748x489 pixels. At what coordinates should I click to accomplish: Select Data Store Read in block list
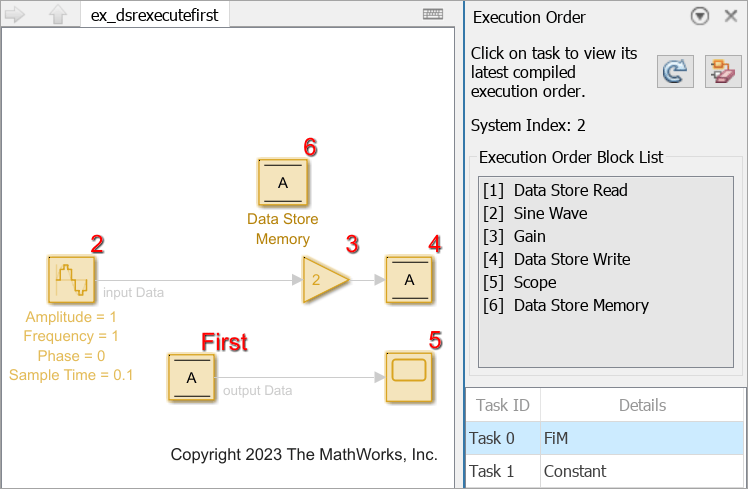570,190
